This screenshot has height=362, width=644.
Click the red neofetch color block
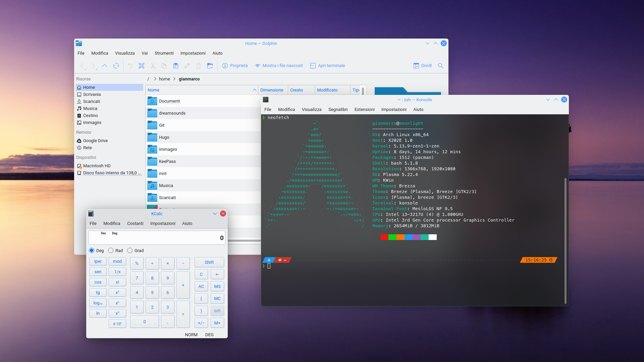pyautogui.click(x=384, y=237)
